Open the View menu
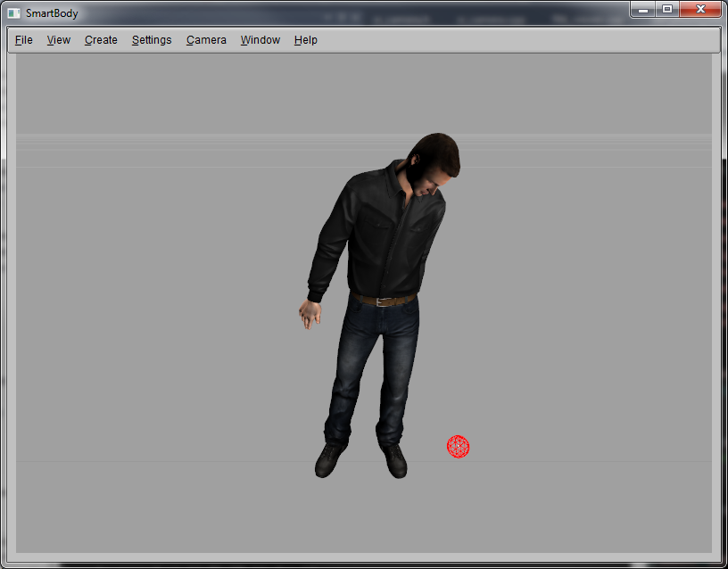This screenshot has width=728, height=569. point(59,40)
